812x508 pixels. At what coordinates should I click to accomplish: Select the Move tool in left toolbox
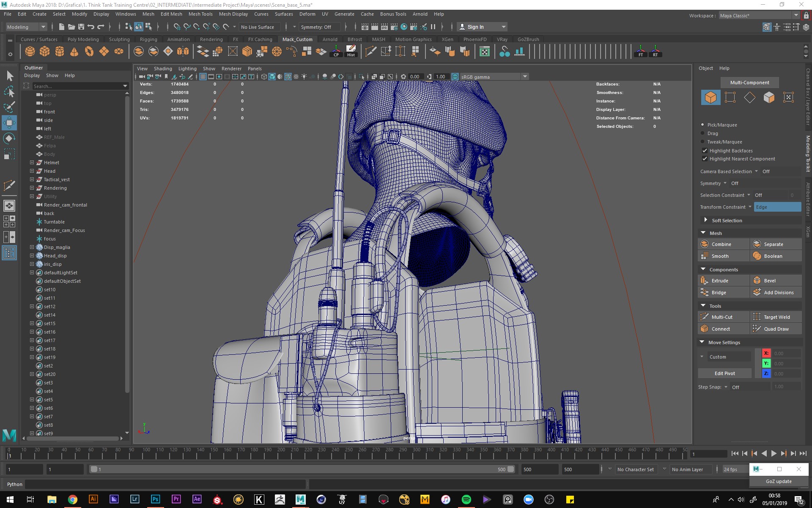[x=9, y=123]
